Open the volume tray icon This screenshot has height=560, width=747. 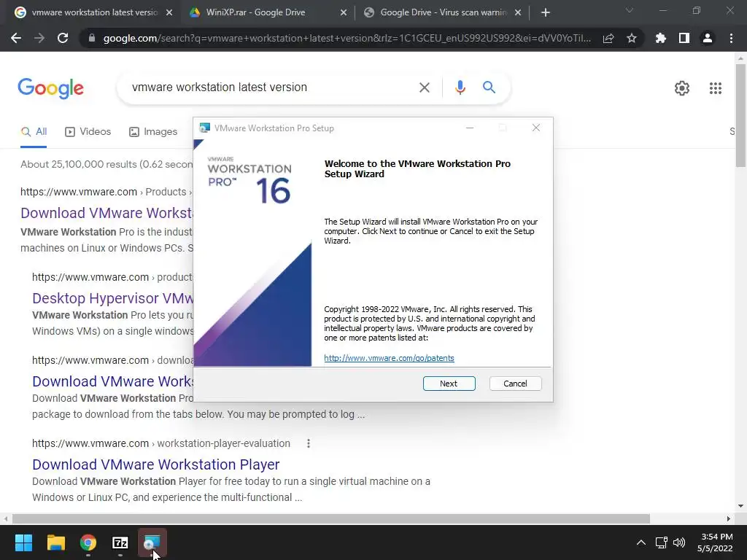point(679,542)
